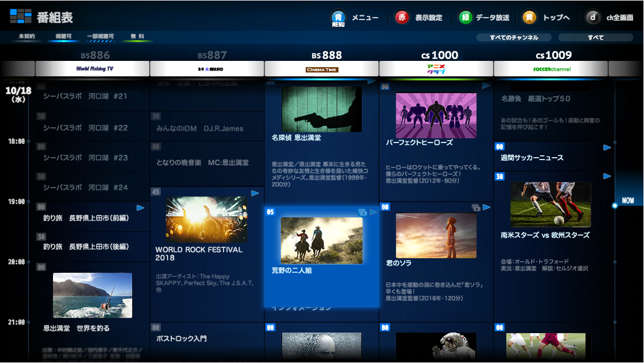Click the play arrow on 釣り旅 前編
The height and width of the screenshot is (363, 644).
141,208
